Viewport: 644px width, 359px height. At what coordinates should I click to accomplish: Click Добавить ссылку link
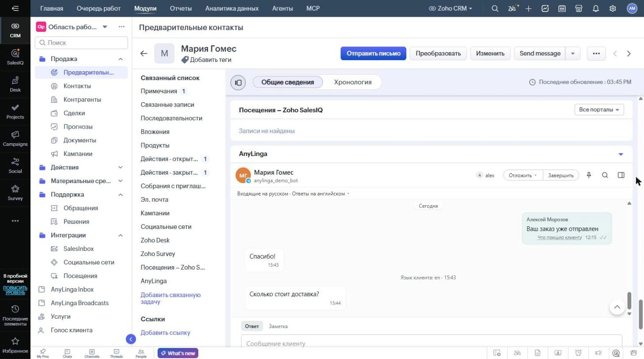click(165, 332)
